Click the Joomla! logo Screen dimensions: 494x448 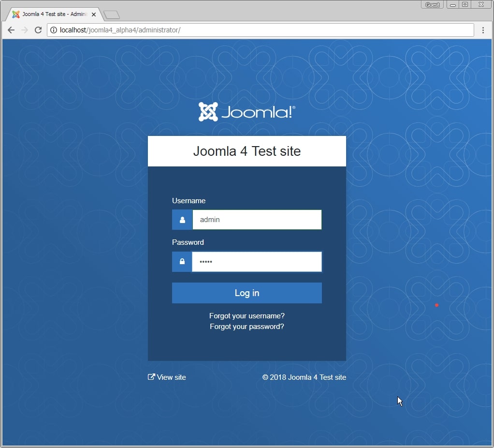247,112
